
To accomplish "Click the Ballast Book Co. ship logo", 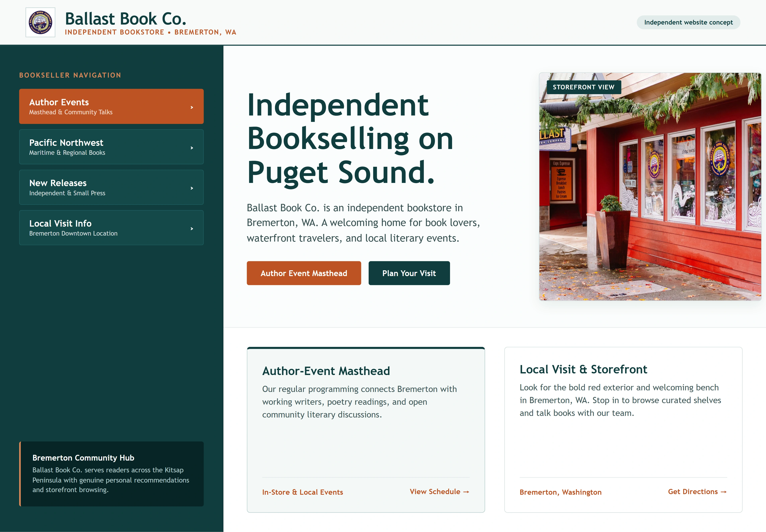I will click(x=40, y=22).
